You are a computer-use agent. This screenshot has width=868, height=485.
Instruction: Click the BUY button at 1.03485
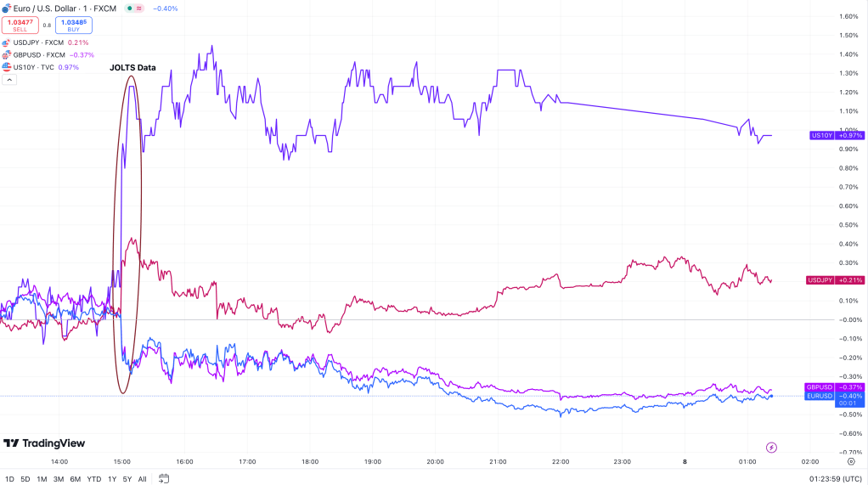pos(72,25)
